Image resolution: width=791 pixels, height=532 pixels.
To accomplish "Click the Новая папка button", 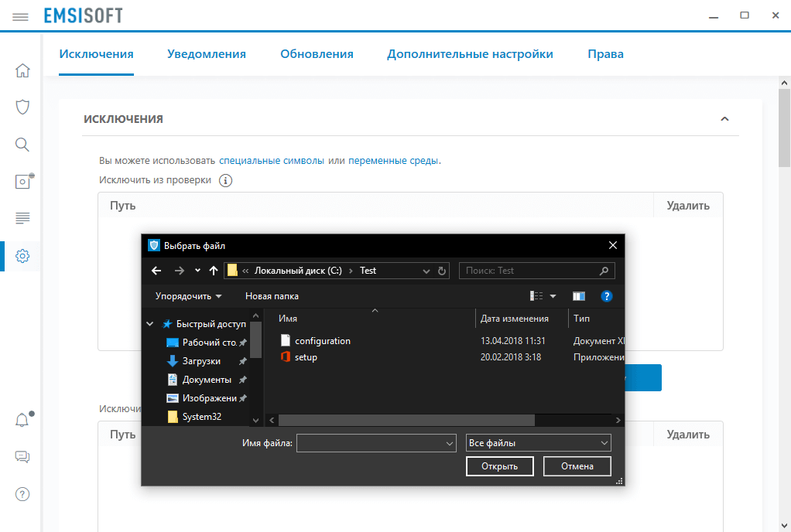I will (272, 296).
